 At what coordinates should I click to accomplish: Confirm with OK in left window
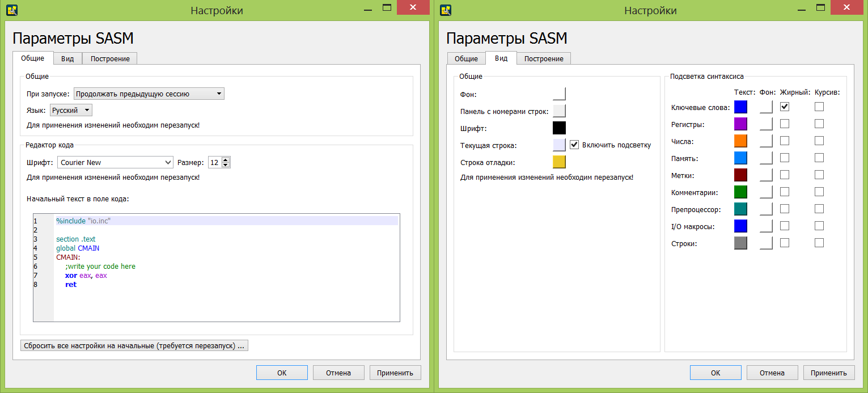[x=282, y=373]
